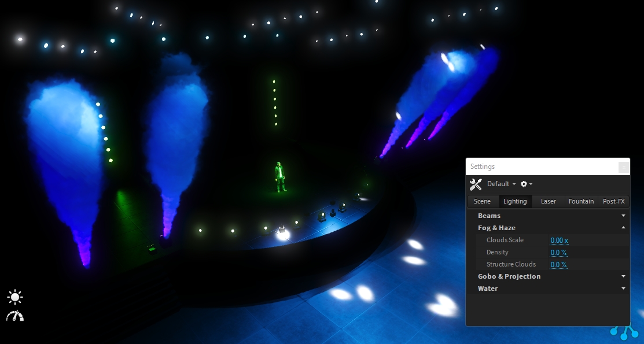644x344 pixels.
Task: Select the Lighting tab
Action: (515, 201)
